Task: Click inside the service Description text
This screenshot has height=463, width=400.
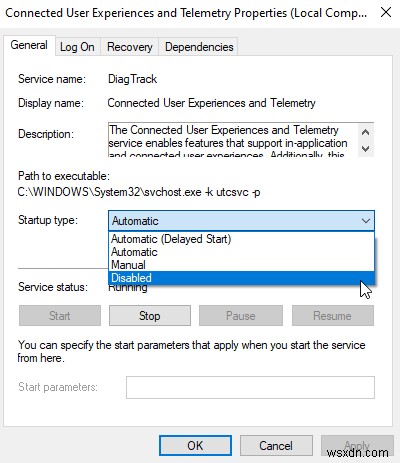Action: [233, 140]
